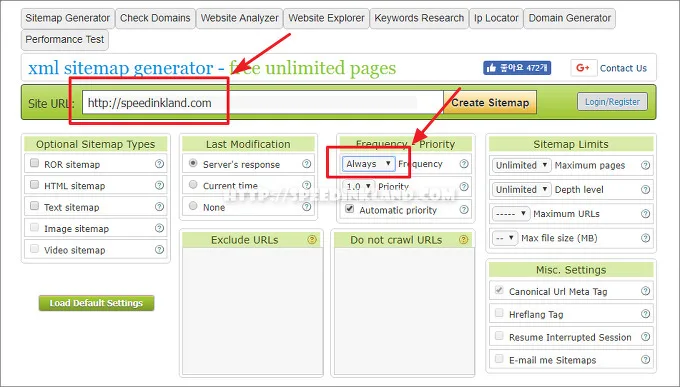The width and height of the screenshot is (680, 387).
Task: Open help icon for Maximum URLs
Action: 645,213
